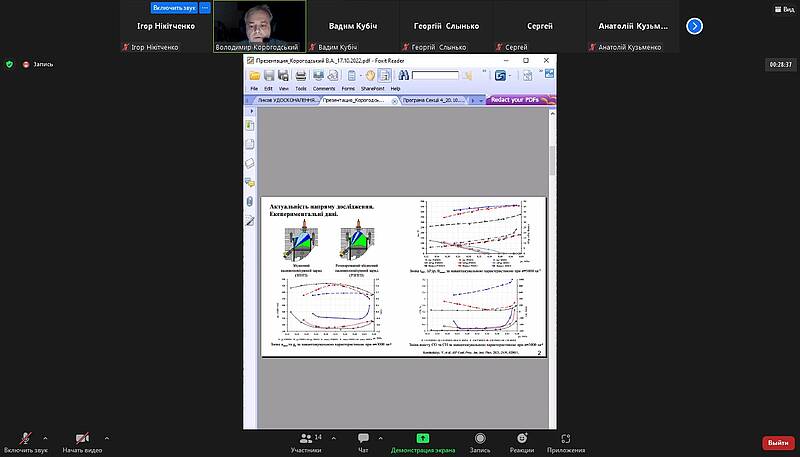Unmute microphone with Включить звук toggle
800x457 pixels.
[x=24, y=441]
